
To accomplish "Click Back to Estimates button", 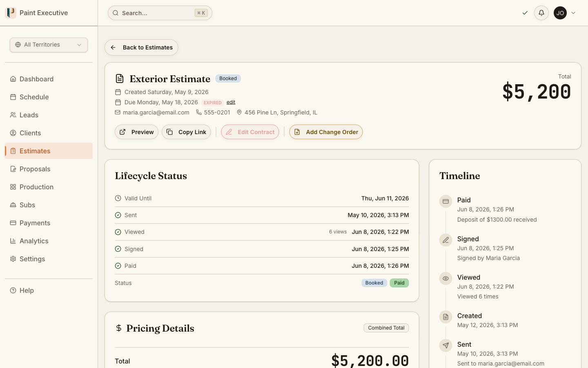I will [x=141, y=47].
